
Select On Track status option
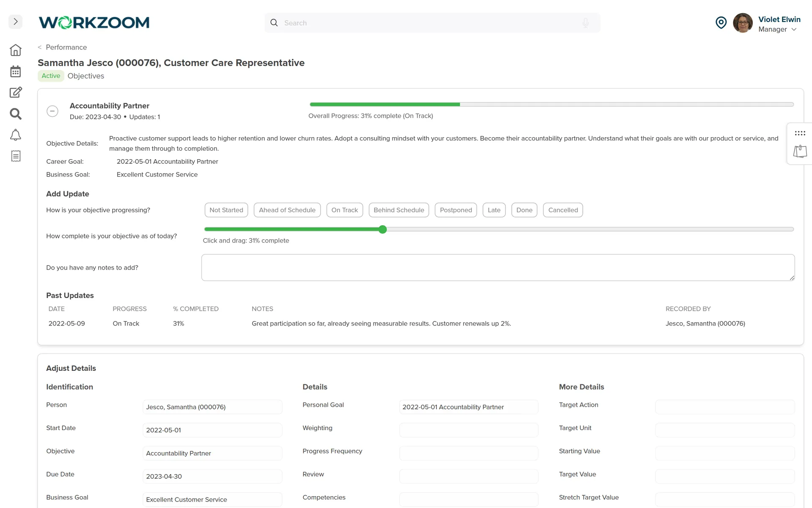pos(345,210)
